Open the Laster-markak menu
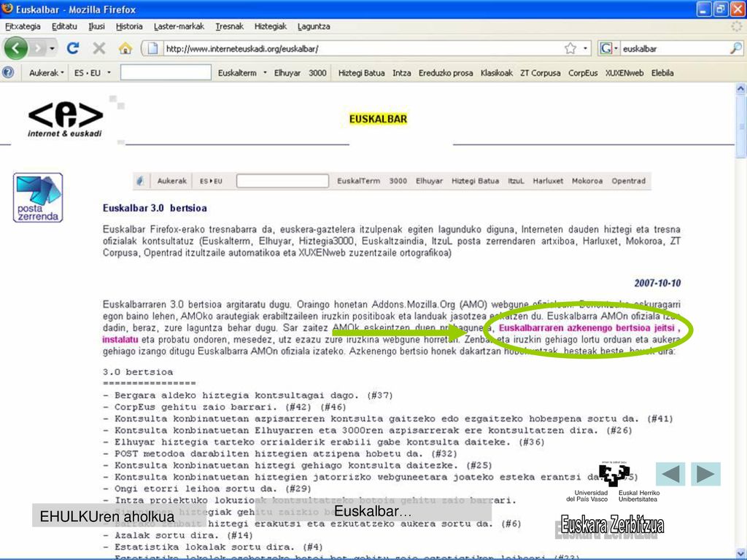Screen dimensions: 747x560 point(179,26)
